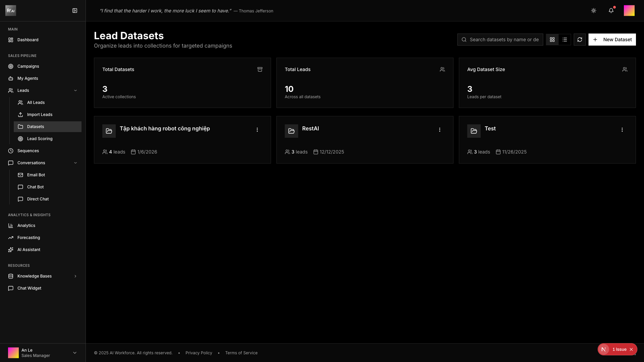Open three-dot menu on RestAI dataset
Screen dimensions: 644x362
coord(439,130)
